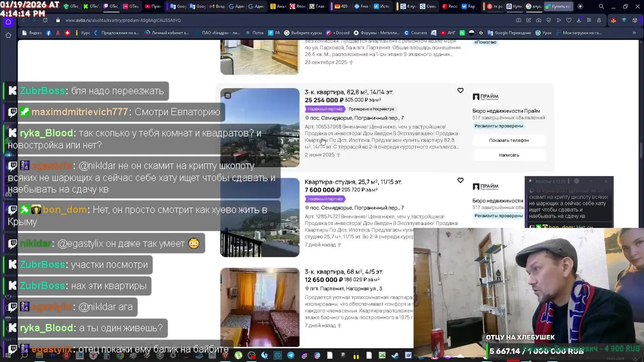Reload the Avito page
The width and height of the screenshot is (644, 362).
(45, 20)
